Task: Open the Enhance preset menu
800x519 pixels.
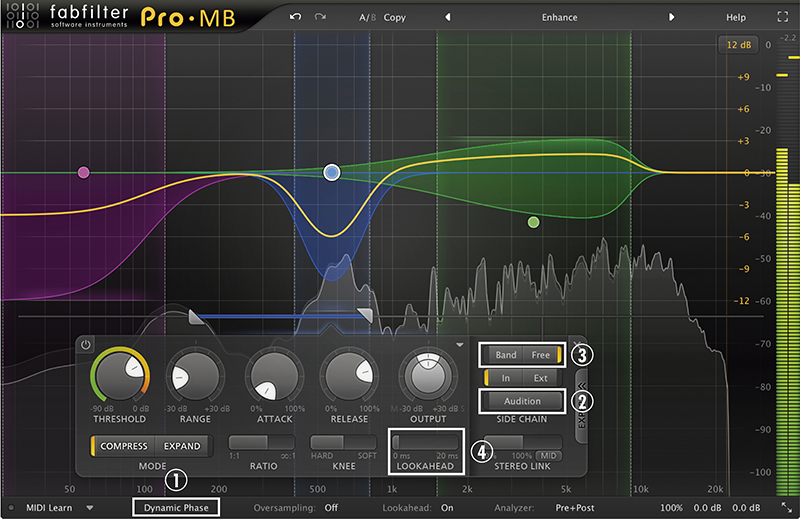Action: 559,17
